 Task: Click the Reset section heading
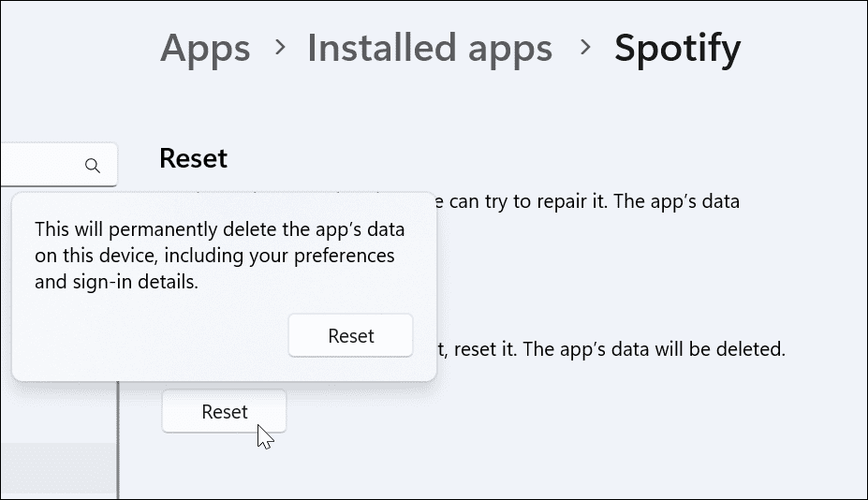tap(193, 158)
